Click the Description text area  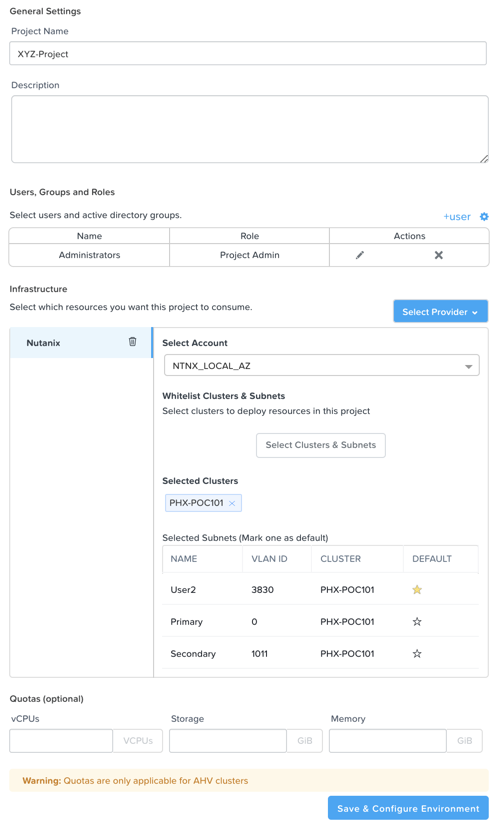click(250, 129)
